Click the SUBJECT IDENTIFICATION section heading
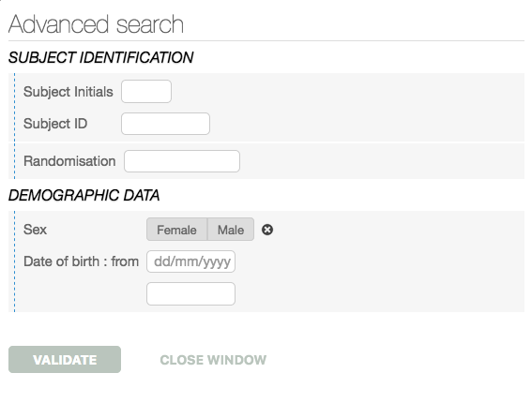 click(x=100, y=57)
